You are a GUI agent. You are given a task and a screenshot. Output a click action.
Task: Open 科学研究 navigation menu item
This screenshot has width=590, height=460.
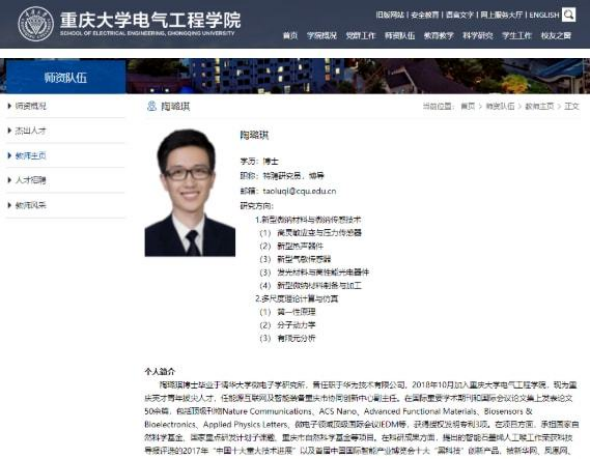[478, 36]
